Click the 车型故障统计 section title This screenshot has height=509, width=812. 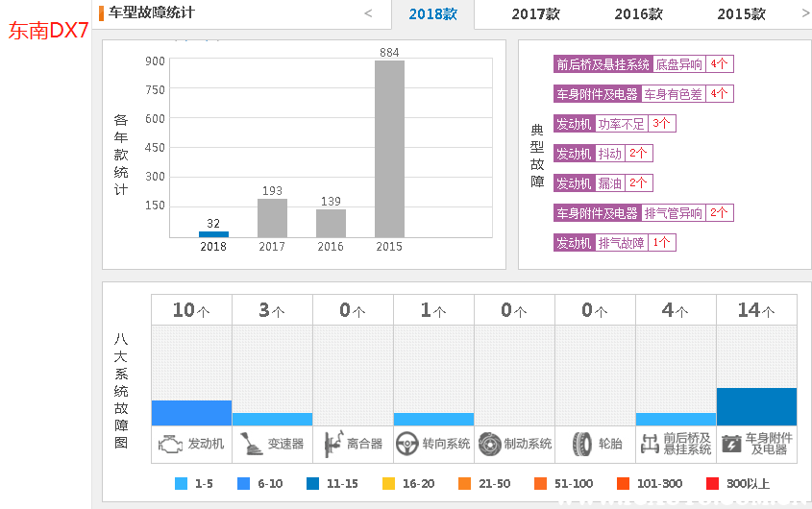tap(151, 12)
